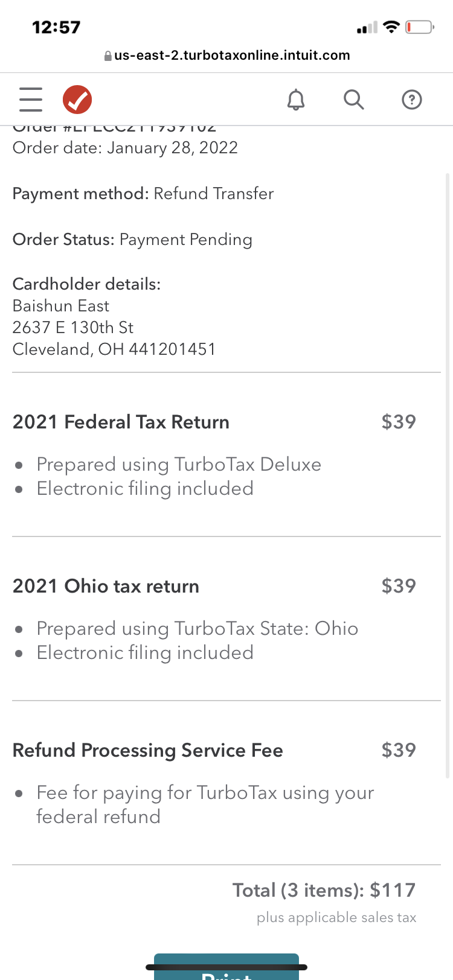Select the 2021 Federal Tax Return heading
This screenshot has width=453, height=980.
click(121, 422)
